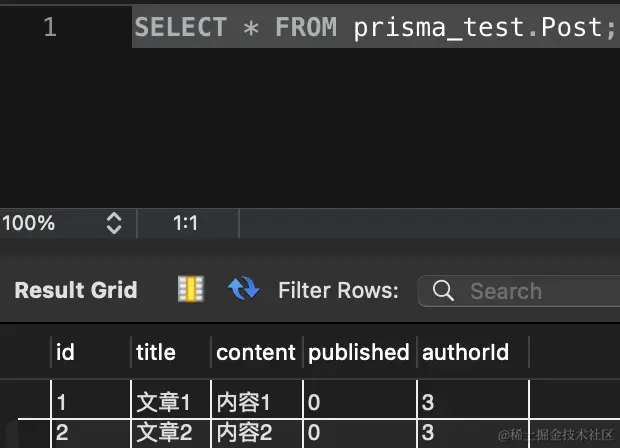
Task: Select the id cell of row 2
Action: coord(91,433)
